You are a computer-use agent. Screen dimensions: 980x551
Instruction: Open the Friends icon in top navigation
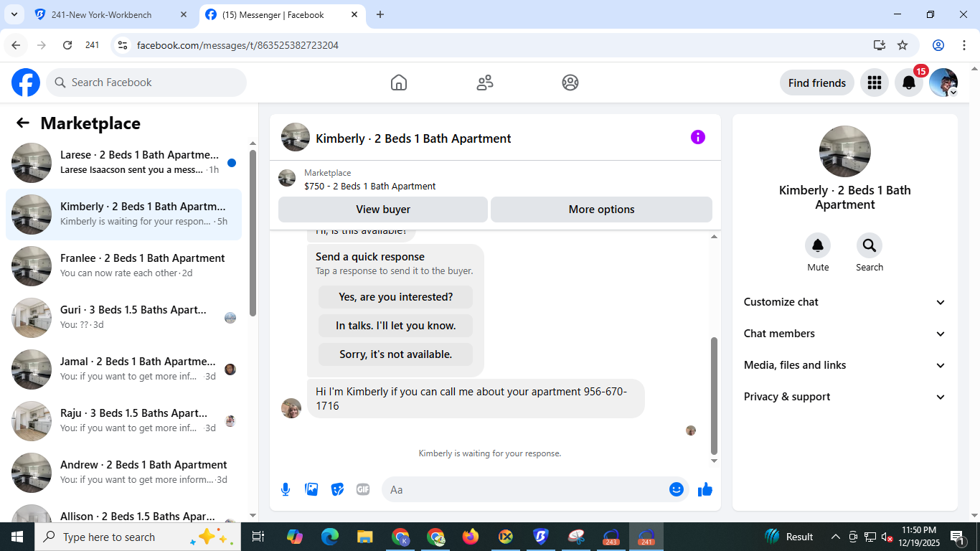[x=485, y=83]
